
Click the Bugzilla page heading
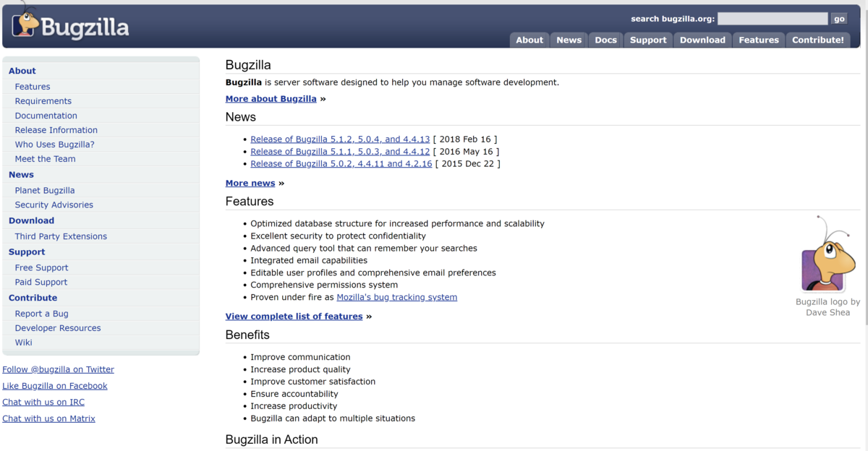(248, 65)
